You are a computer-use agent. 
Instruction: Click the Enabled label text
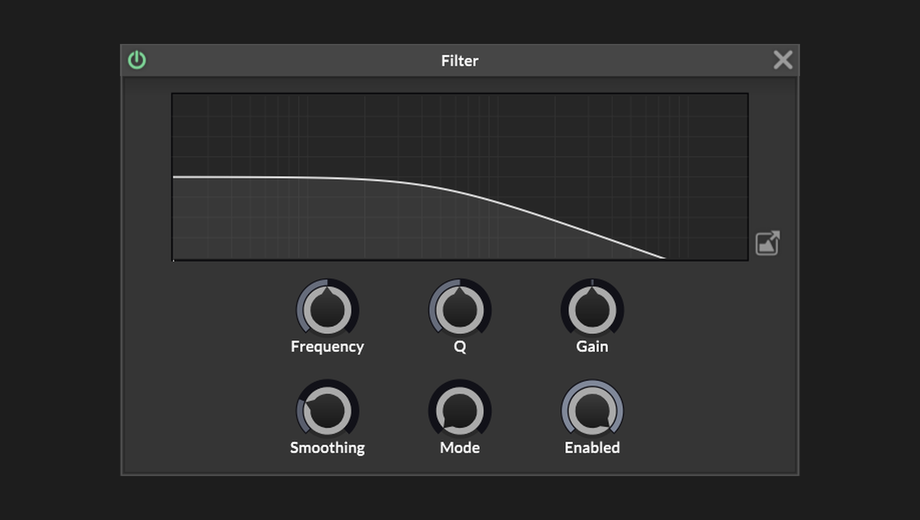pyautogui.click(x=592, y=447)
